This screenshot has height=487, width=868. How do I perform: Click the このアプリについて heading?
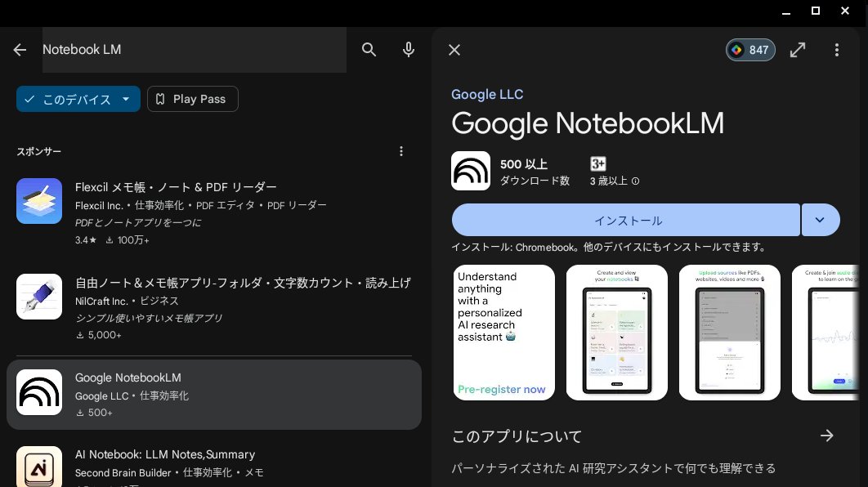[517, 436]
